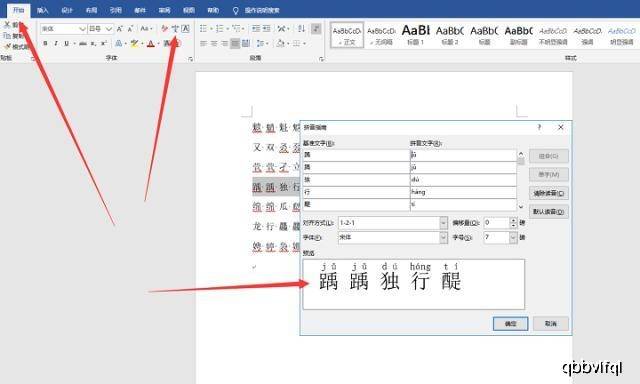The height and width of the screenshot is (384, 640).
Task: Toggle Underline formatting
Action: pyautogui.click(x=67, y=43)
